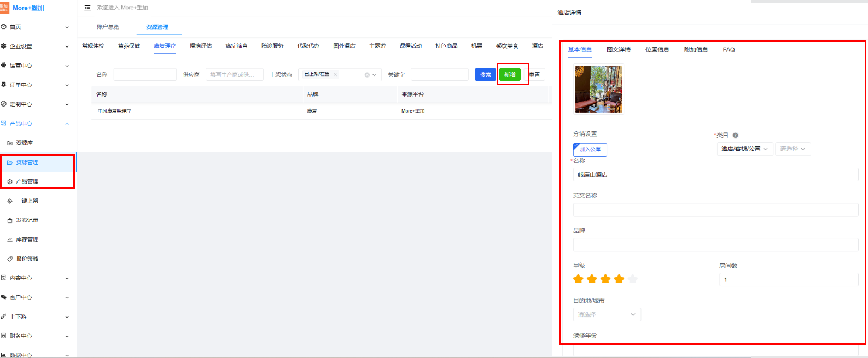This screenshot has height=358, width=868.
Task: Click the green 新增 button
Action: tap(510, 75)
